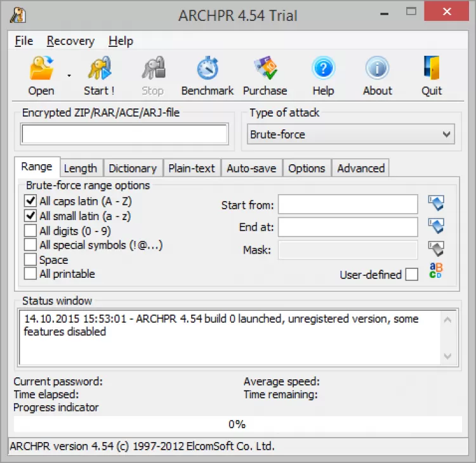Click the blue Help question icon
Image resolution: width=476 pixels, height=463 pixels.
323,68
